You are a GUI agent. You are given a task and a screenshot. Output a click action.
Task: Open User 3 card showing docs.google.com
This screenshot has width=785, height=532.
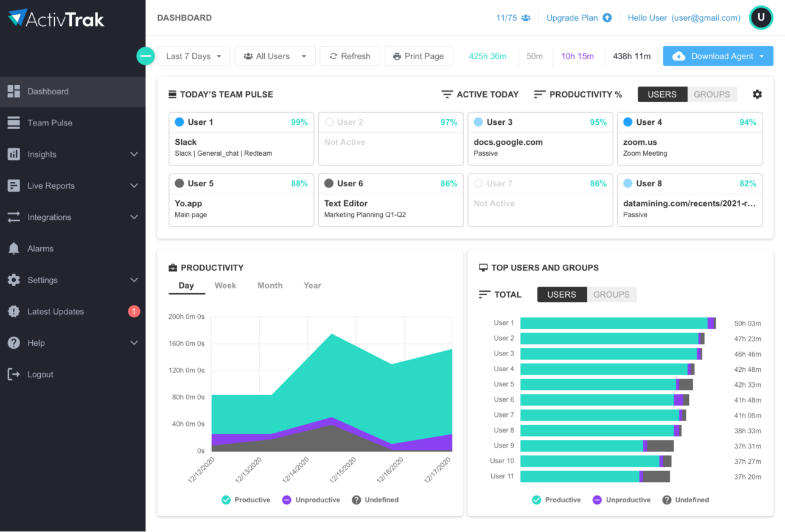(x=540, y=139)
